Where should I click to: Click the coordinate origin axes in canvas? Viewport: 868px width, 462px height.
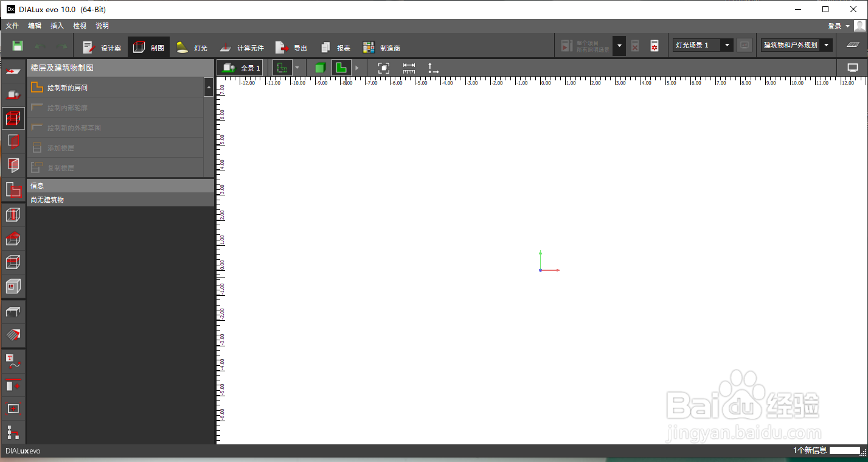point(549,262)
